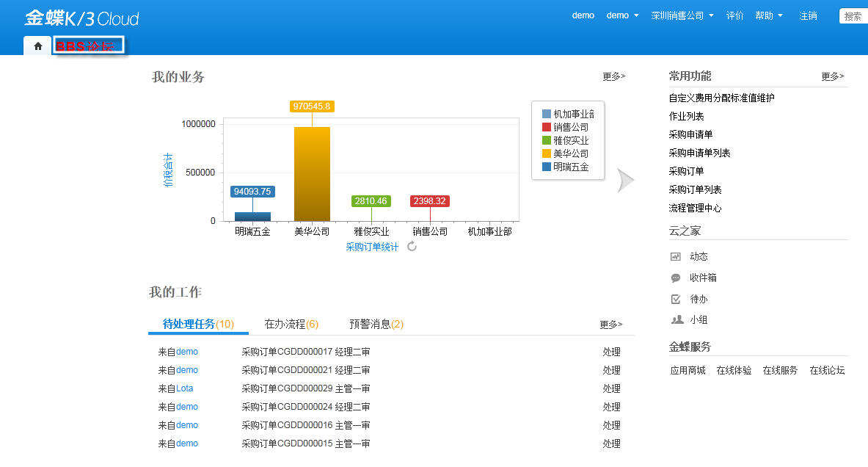Image resolution: width=868 pixels, height=467 pixels.
Task: Open 采购订单 link
Action: tap(687, 171)
